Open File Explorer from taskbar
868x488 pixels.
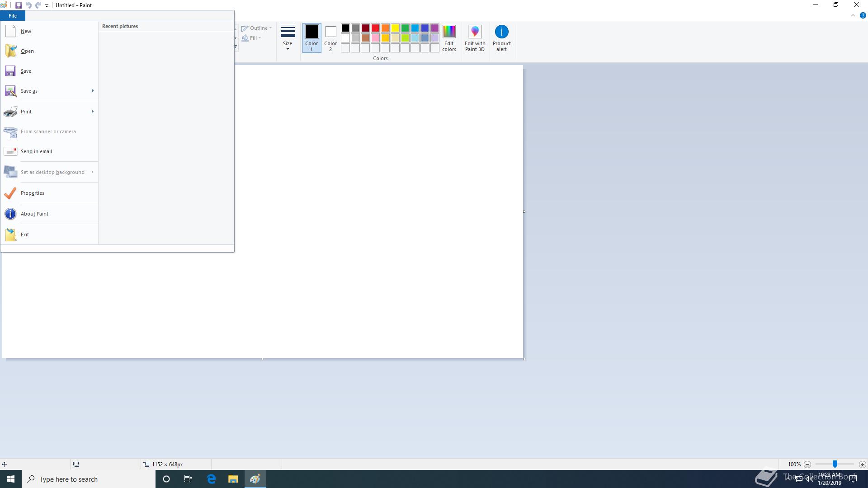[x=233, y=479]
